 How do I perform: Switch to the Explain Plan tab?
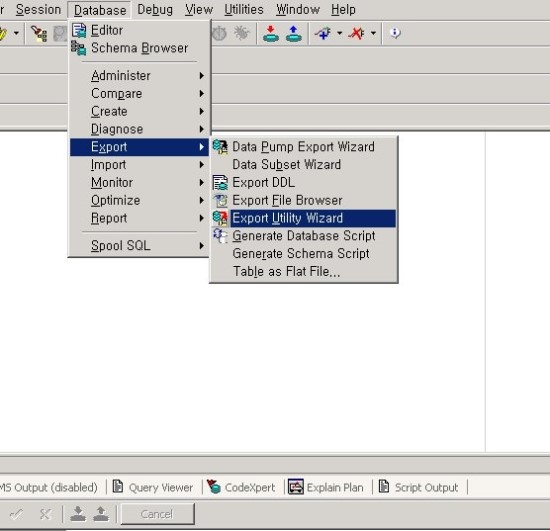click(x=326, y=488)
